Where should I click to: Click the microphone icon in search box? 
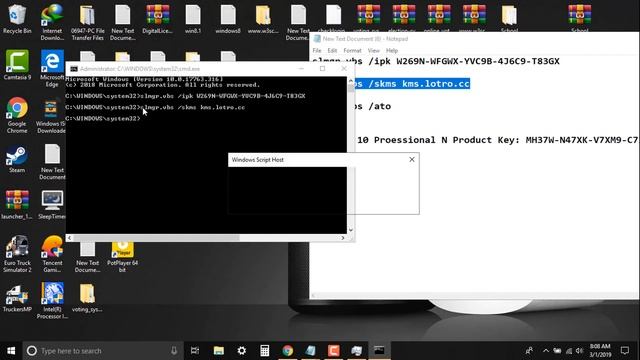pos(174,351)
